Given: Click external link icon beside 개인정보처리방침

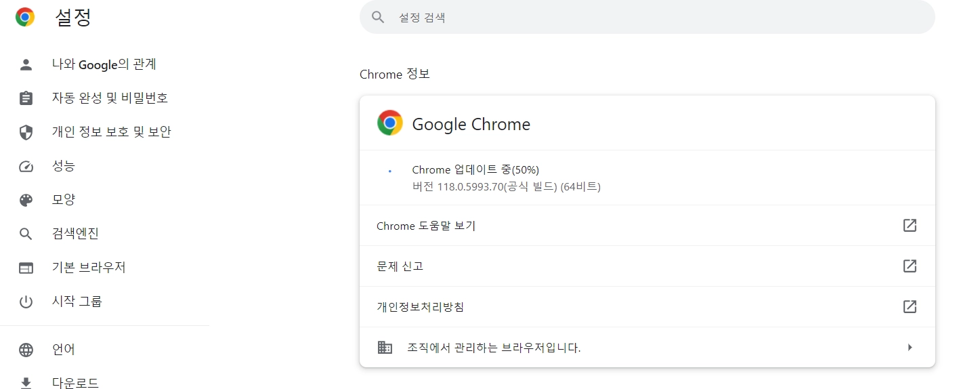Looking at the screenshot, I should tap(910, 307).
